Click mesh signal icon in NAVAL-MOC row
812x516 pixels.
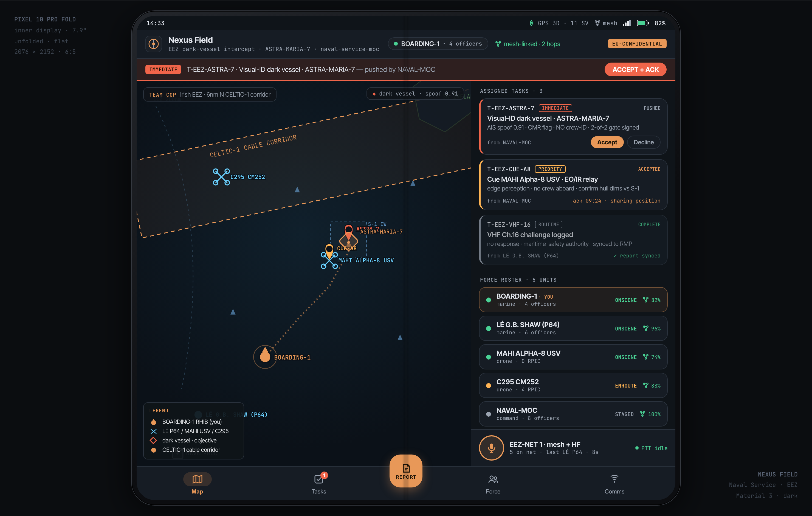(642, 414)
